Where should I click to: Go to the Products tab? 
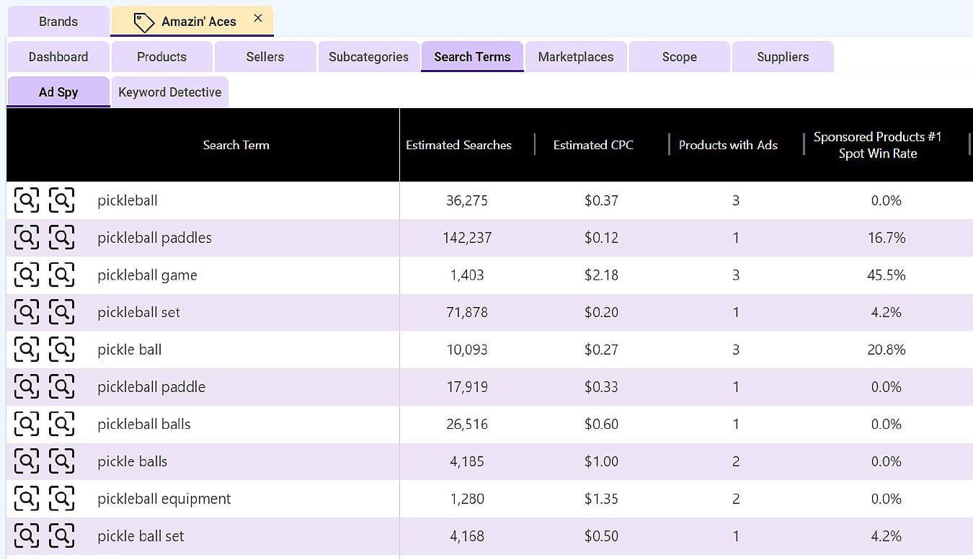[162, 57]
